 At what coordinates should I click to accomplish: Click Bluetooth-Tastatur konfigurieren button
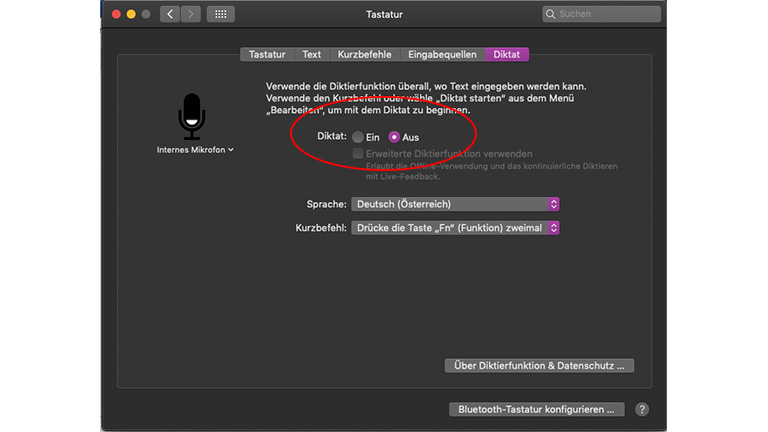(x=537, y=409)
